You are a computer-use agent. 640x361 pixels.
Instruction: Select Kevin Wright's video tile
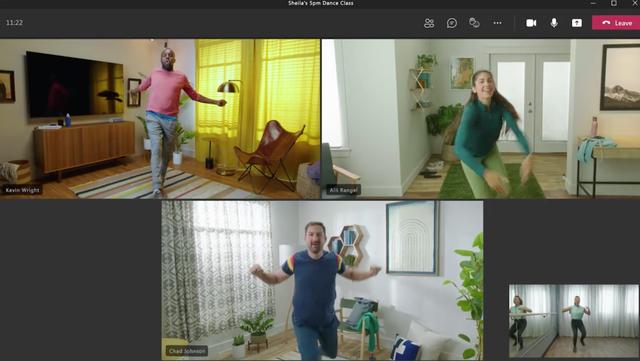[x=160, y=119]
